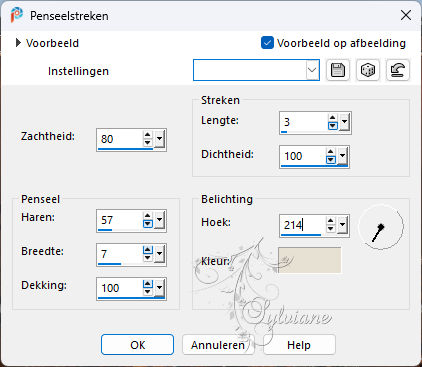Open the Breedte slider dropdown arrow

pos(160,254)
